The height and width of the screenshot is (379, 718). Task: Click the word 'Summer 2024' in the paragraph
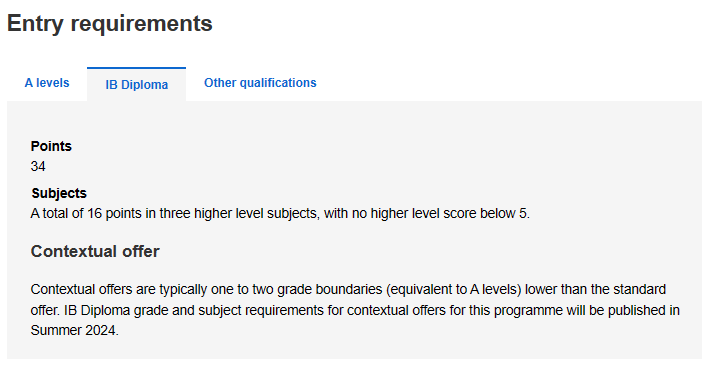tap(74, 330)
